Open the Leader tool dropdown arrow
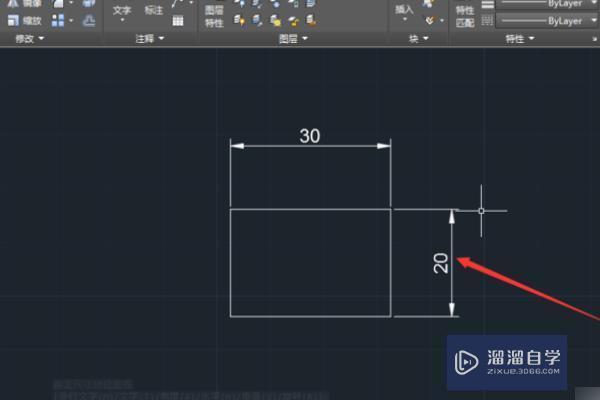The width and height of the screenshot is (600, 400). 191,3
